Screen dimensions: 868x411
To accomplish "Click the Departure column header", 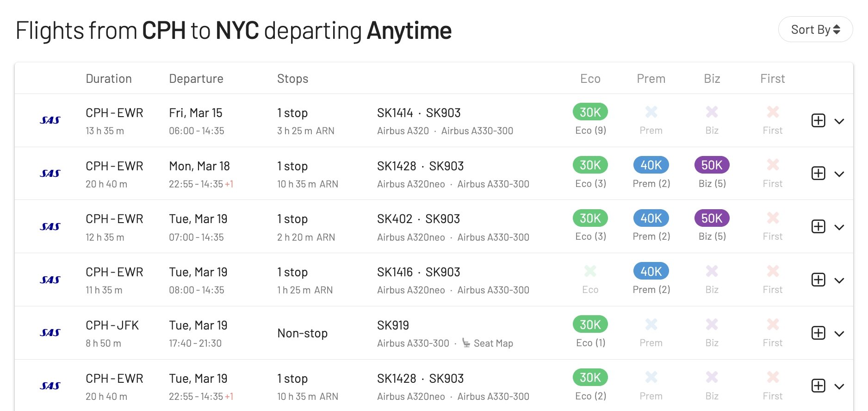I will coord(196,79).
